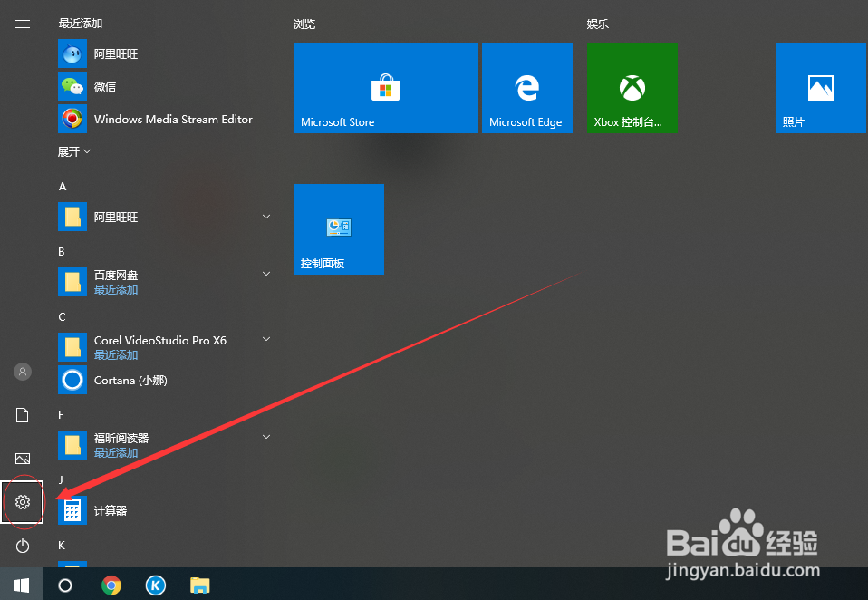868x600 pixels.
Task: Open the K app icon on taskbar
Action: (x=156, y=585)
